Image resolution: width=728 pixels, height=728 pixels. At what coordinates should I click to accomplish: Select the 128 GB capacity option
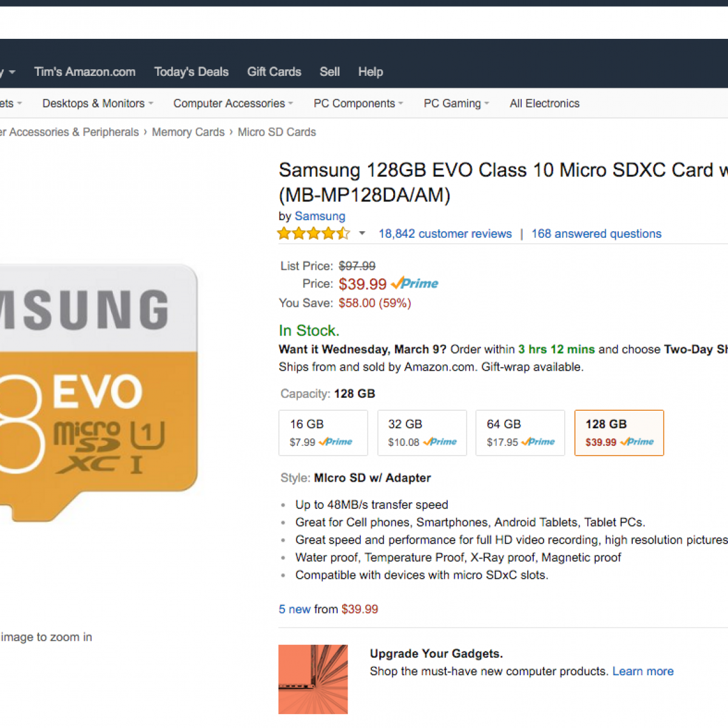[x=619, y=433]
